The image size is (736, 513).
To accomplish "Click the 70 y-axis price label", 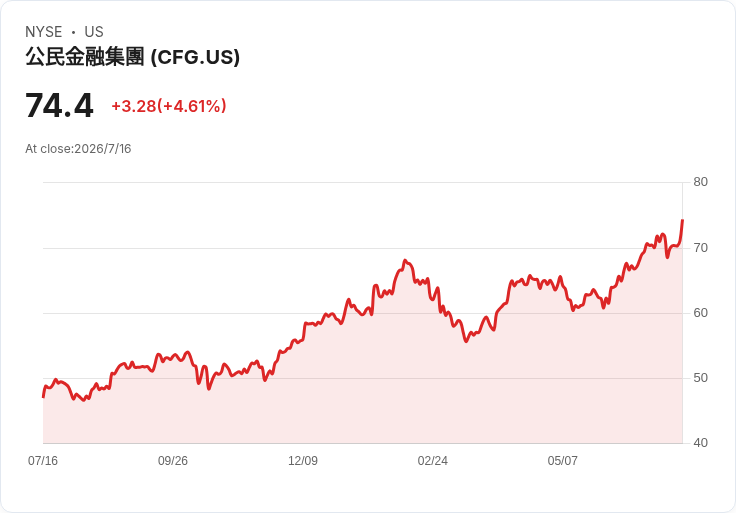I will coord(700,248).
